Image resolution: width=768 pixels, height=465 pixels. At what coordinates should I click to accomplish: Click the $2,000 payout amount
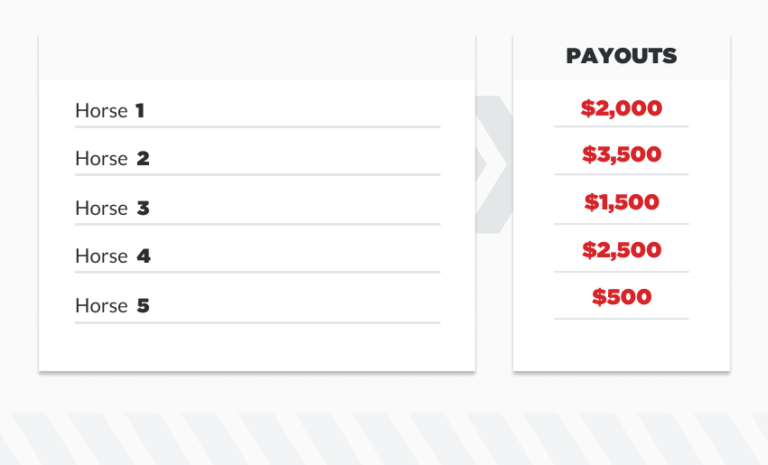point(621,108)
